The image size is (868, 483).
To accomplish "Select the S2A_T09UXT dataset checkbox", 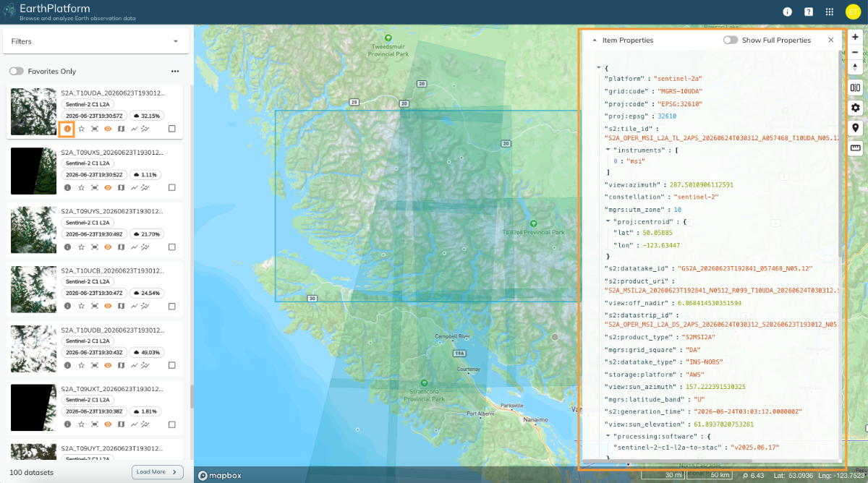I will point(172,424).
